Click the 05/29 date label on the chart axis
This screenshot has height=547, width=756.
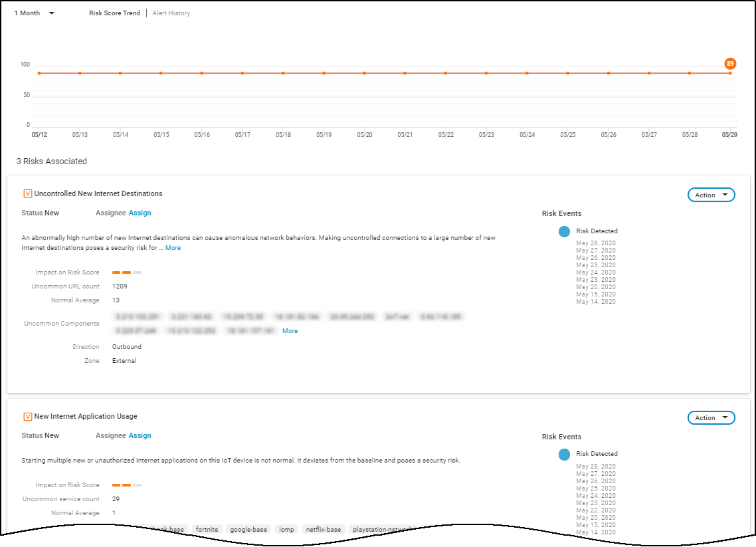[x=729, y=135]
